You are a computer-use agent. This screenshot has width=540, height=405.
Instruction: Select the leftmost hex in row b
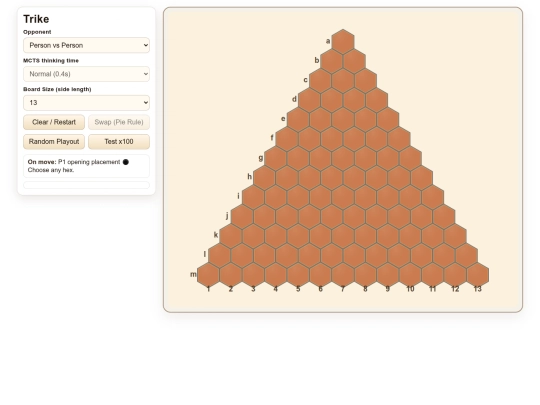[x=331, y=61]
